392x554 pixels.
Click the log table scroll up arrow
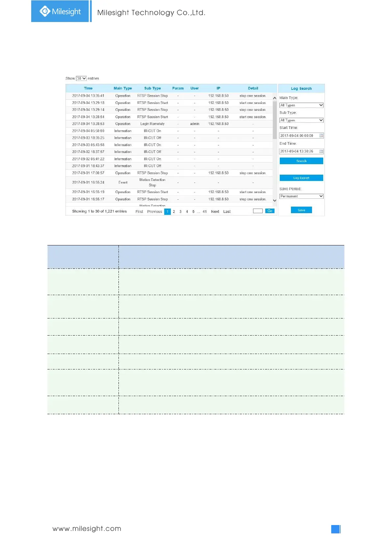tap(274, 98)
